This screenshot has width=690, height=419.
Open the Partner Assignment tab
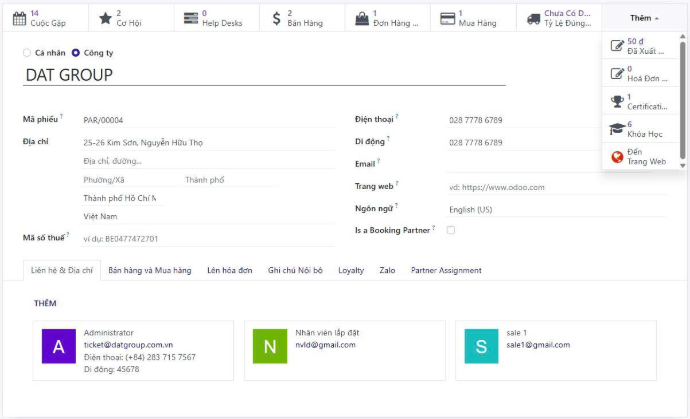tap(446, 270)
